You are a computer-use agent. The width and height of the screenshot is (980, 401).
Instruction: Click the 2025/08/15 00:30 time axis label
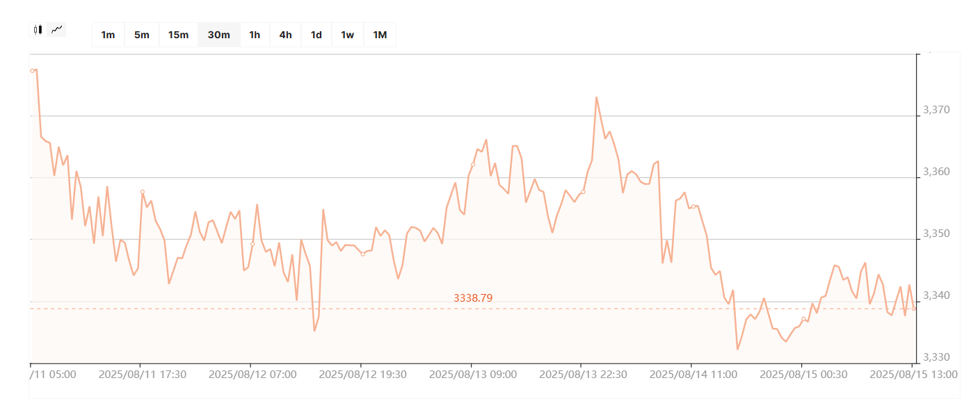tap(803, 375)
